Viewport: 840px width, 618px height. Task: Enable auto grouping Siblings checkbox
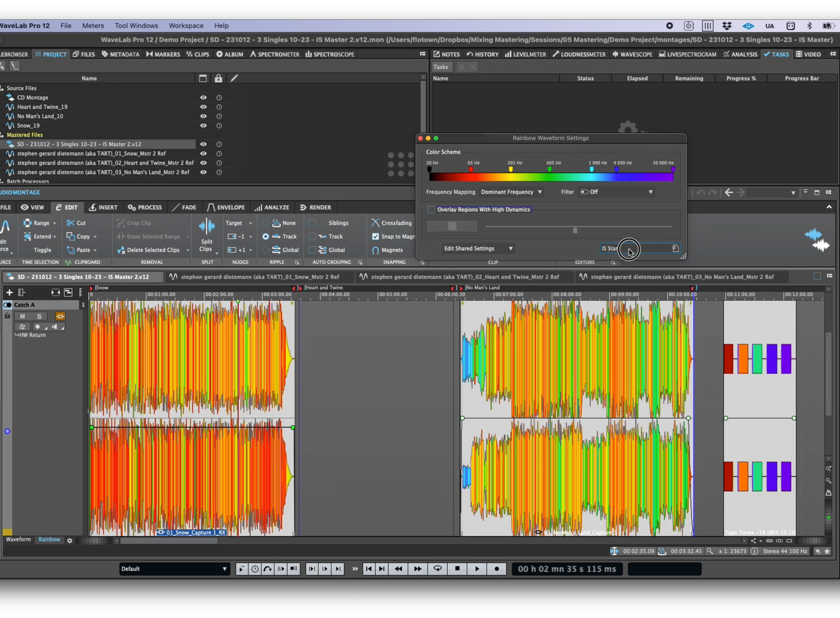(312, 223)
